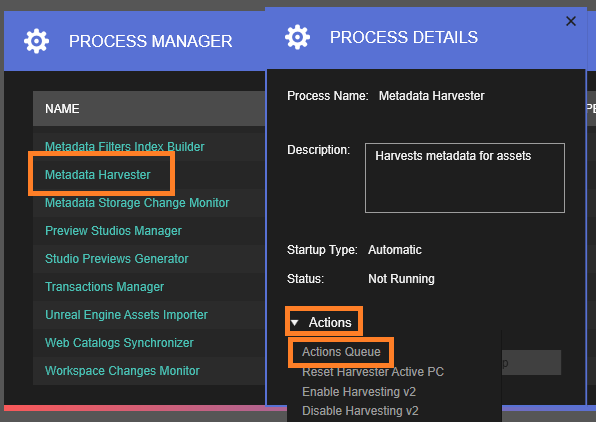Open Actions Queue menu entry
This screenshot has width=596, height=422.
(x=341, y=352)
